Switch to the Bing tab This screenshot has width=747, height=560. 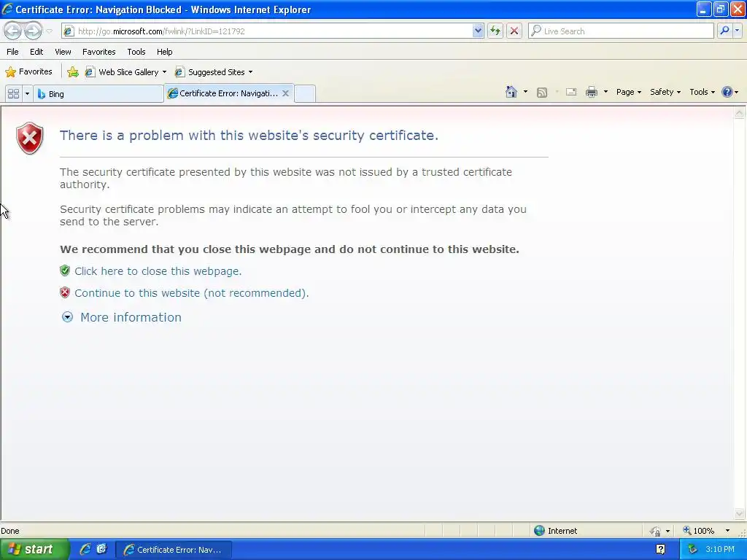98,94
